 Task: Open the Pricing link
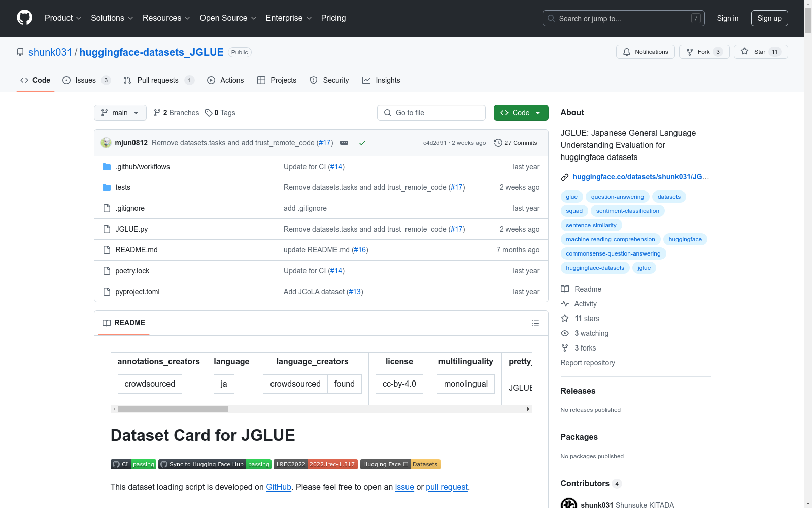[x=333, y=18]
